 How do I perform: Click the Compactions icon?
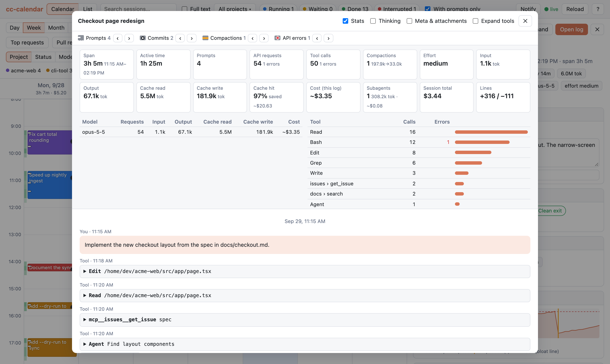(205, 38)
